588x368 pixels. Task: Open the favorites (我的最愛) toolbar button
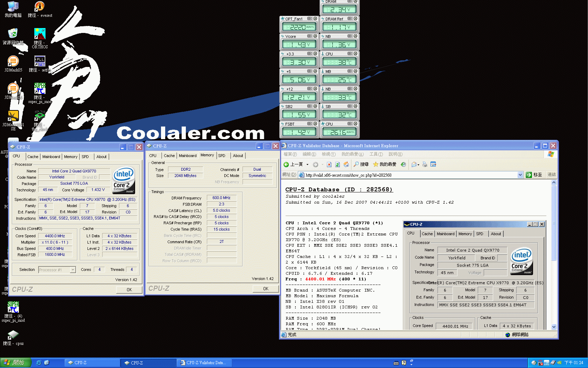(x=385, y=164)
